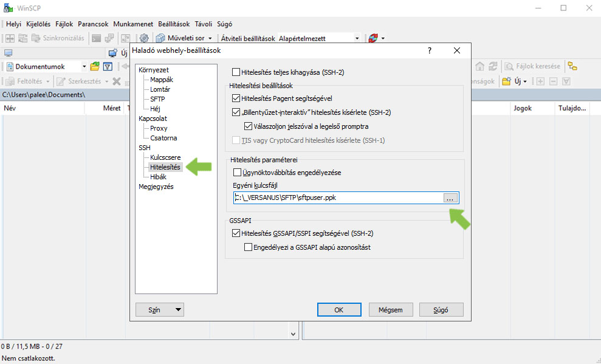
Task: Open the Fájlok menu
Action: [x=64, y=24]
